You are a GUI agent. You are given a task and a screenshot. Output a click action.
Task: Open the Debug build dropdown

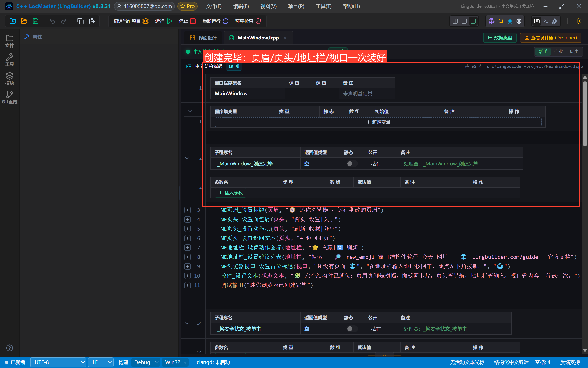pyautogui.click(x=146, y=362)
